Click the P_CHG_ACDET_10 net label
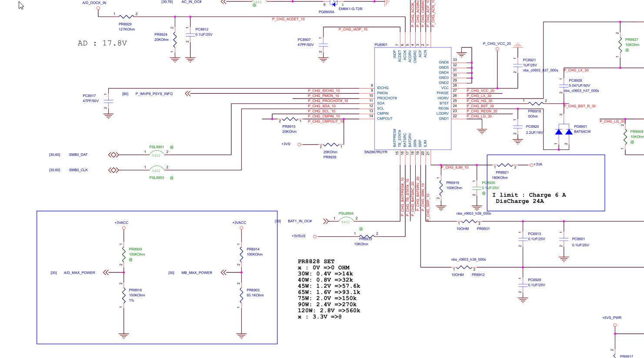This screenshot has height=358, width=644. point(288,19)
